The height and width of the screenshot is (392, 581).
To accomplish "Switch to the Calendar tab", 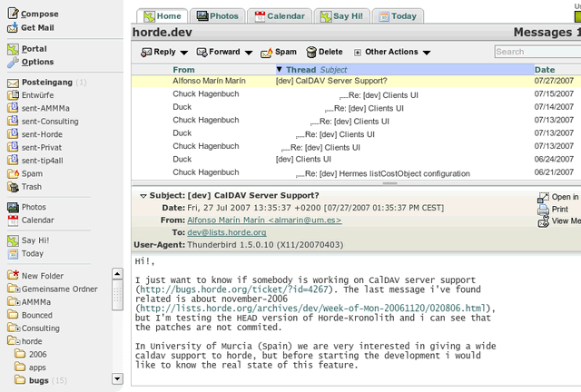I will pos(280,16).
